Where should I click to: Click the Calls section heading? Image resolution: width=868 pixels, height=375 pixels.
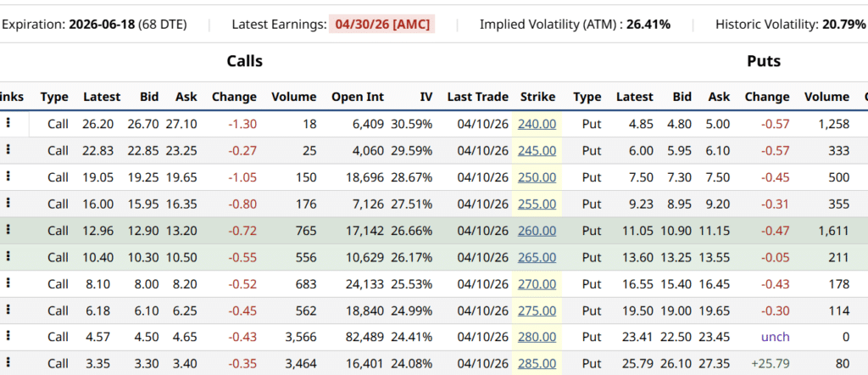[x=245, y=61]
